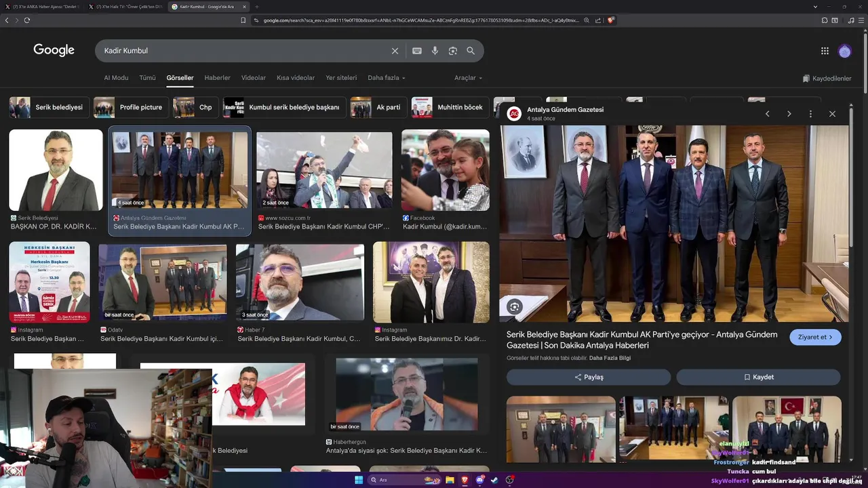The image size is (868, 488).
Task: Open the on-screen keyboard input tool
Action: click(417, 51)
